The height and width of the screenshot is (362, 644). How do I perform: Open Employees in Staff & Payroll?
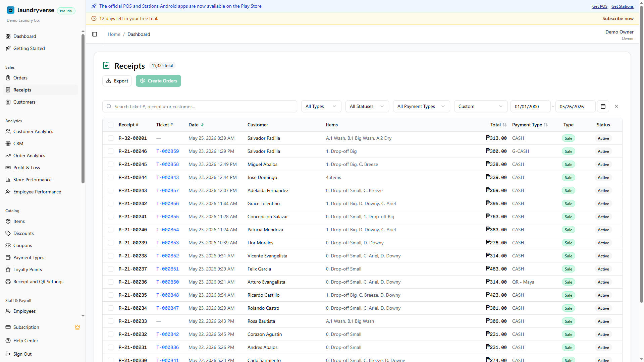click(x=40, y=311)
